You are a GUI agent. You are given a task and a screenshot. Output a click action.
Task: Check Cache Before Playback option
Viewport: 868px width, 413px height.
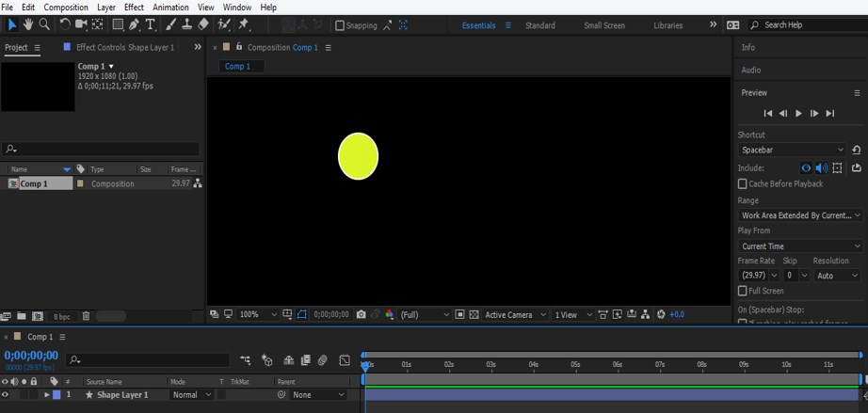(743, 183)
